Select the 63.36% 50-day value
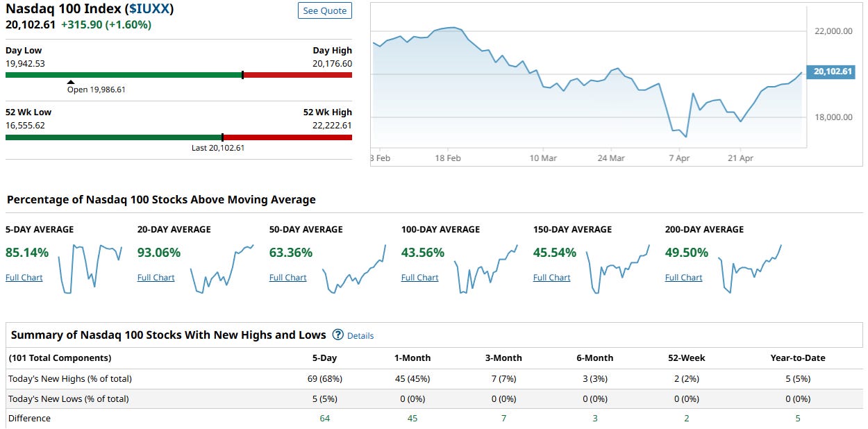The image size is (868, 429). (291, 253)
